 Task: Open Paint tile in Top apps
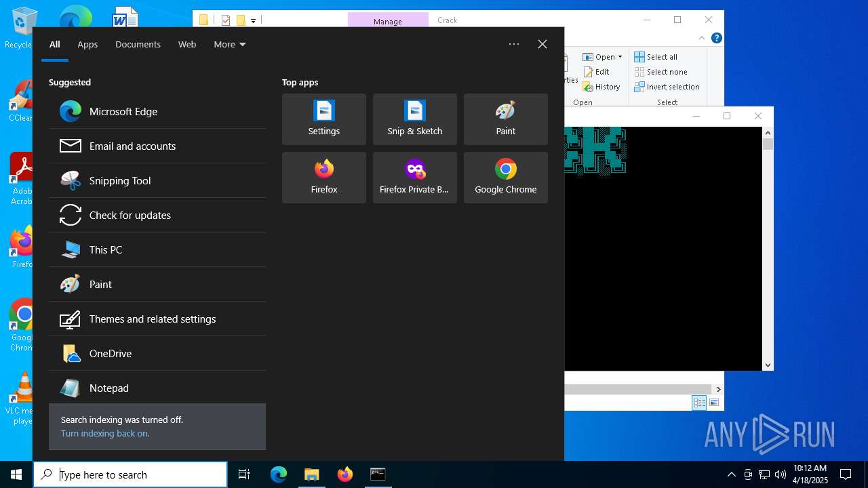tap(506, 119)
